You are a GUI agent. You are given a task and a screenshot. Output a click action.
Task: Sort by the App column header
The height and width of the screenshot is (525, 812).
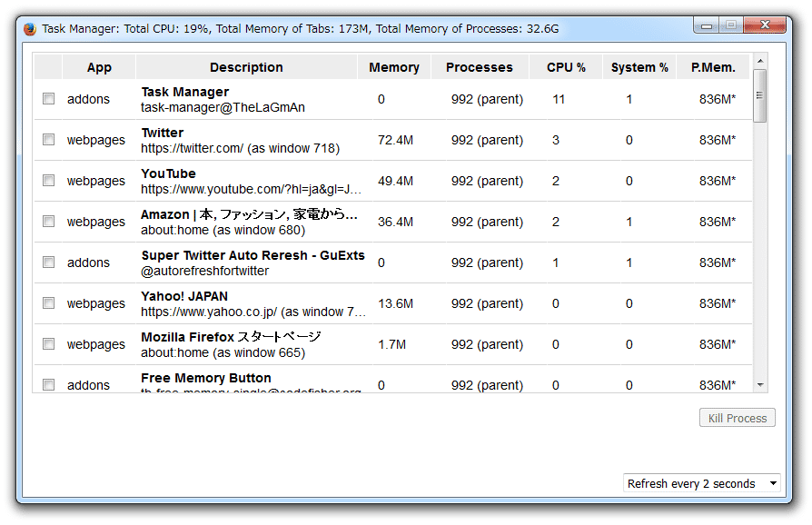[99, 67]
